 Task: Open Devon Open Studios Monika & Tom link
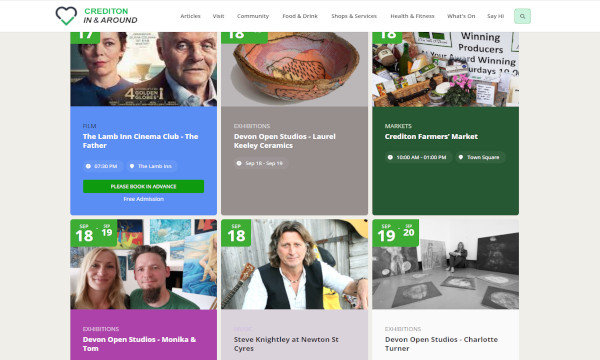[x=139, y=344]
